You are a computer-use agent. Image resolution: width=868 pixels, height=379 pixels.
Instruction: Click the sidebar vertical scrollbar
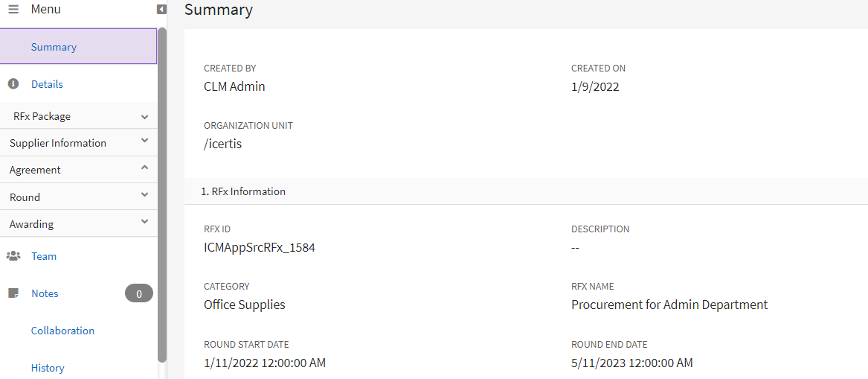(x=162, y=194)
